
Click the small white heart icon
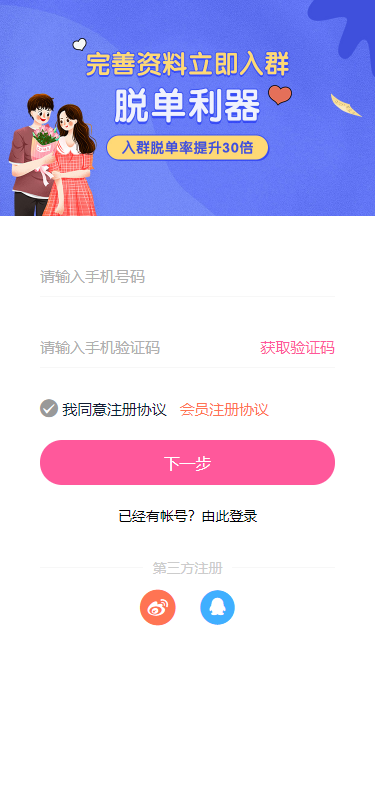(79, 45)
